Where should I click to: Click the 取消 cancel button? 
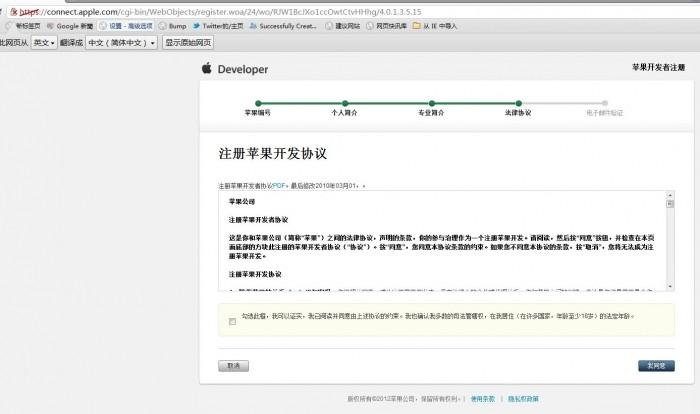pyautogui.click(x=233, y=366)
